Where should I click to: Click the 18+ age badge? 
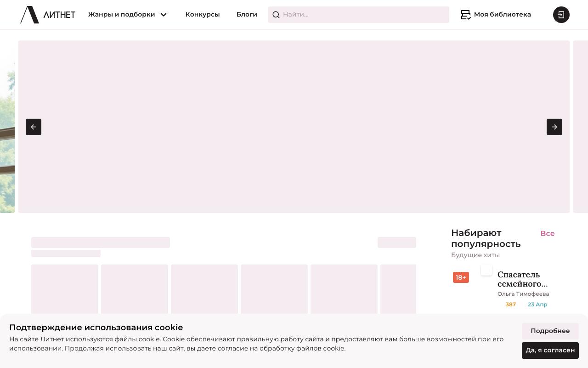(x=461, y=277)
